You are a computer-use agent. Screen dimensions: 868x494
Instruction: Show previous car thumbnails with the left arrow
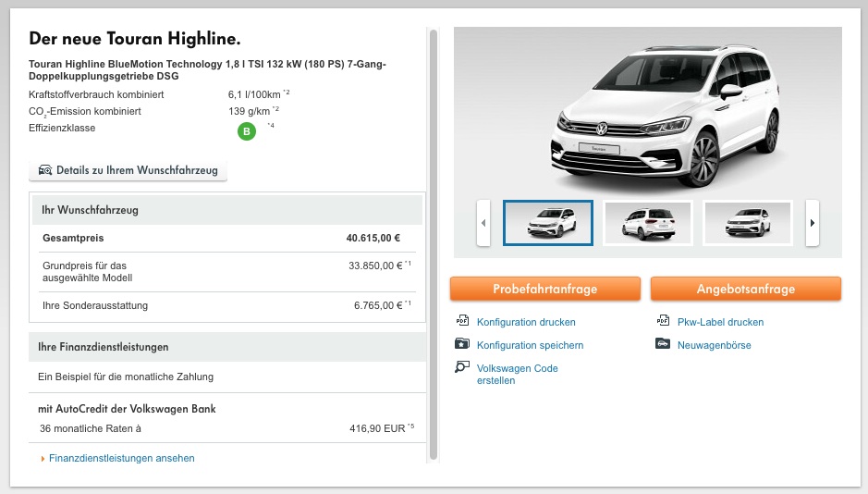(483, 223)
